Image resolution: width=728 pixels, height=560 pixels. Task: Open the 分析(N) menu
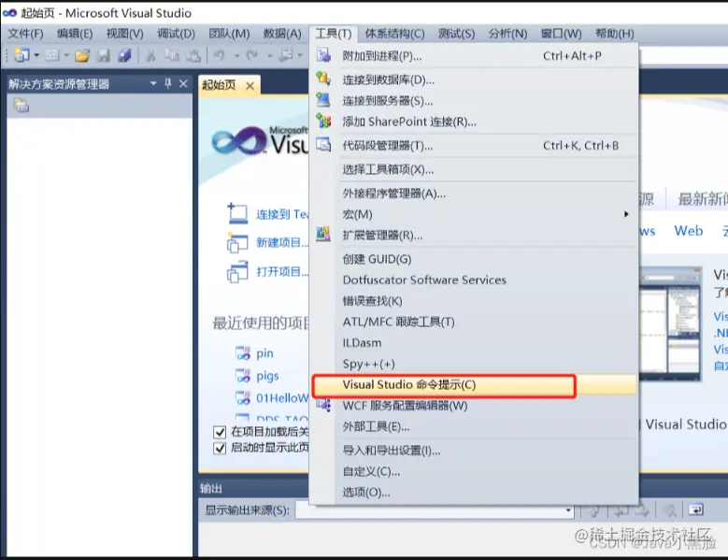point(508,34)
